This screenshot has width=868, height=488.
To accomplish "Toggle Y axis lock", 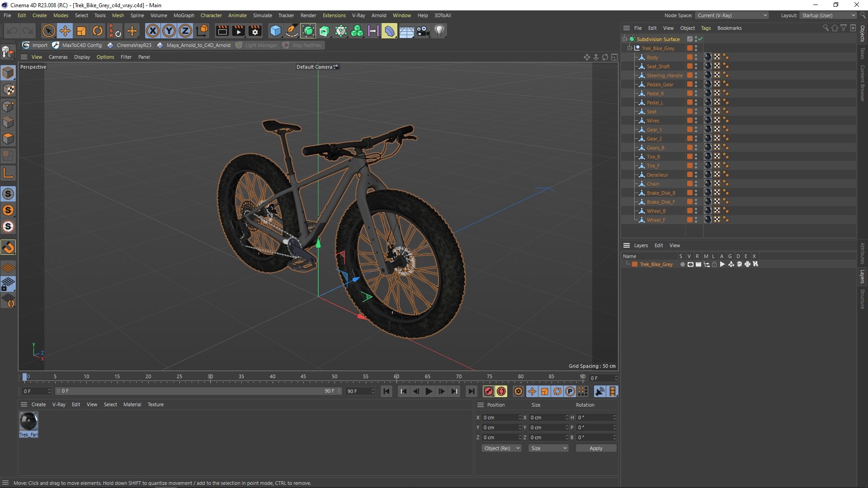I will pos(169,31).
